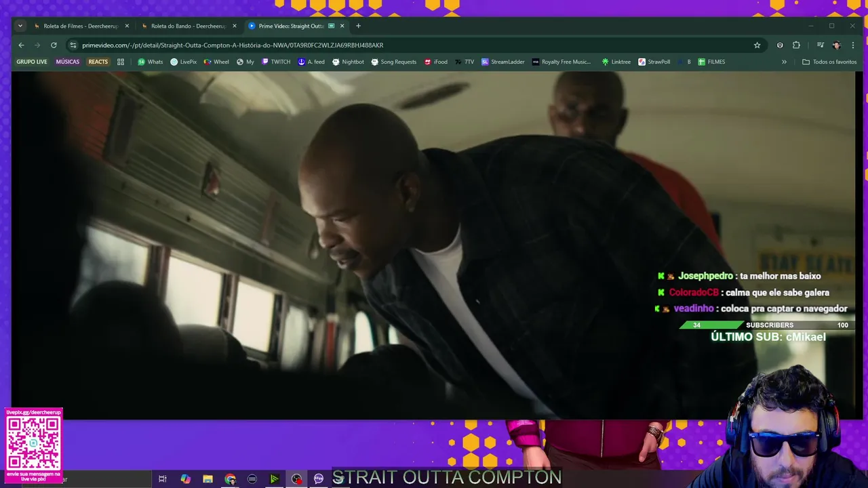Open the Song Requests bookmark

point(393,62)
